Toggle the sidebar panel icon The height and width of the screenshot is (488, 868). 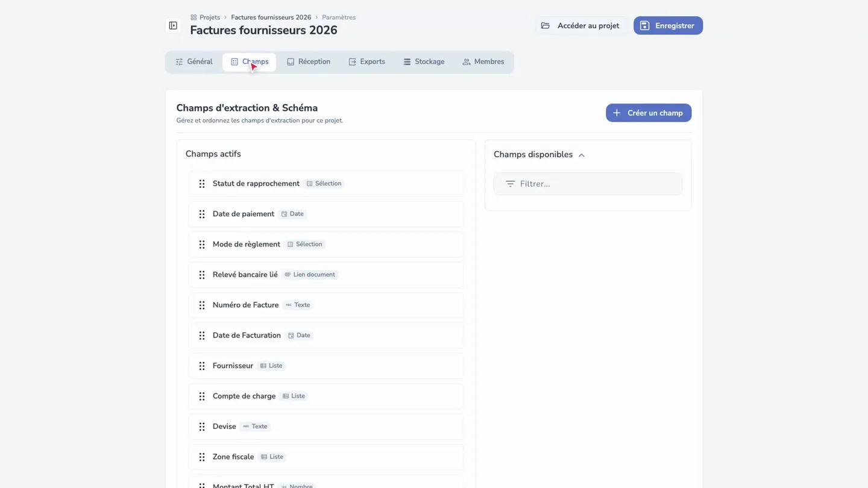[x=173, y=26]
